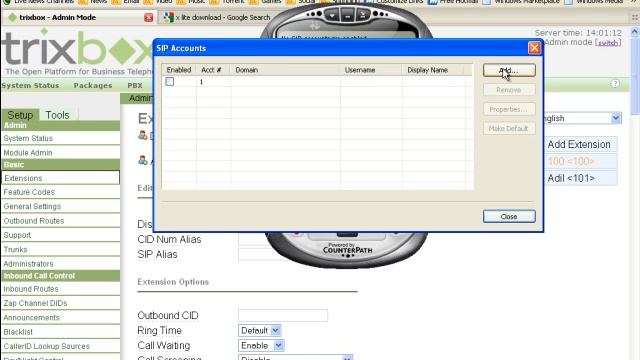Viewport: 640px width, 360px height.
Task: Open the Windows Media bookmark
Action: [594, 2]
